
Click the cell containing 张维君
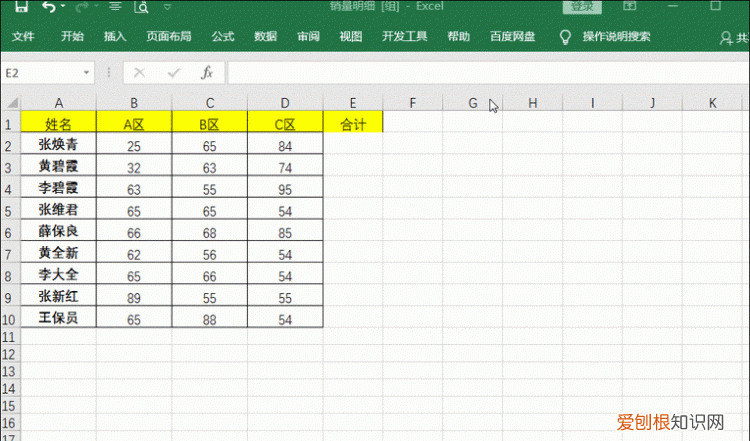pos(58,209)
